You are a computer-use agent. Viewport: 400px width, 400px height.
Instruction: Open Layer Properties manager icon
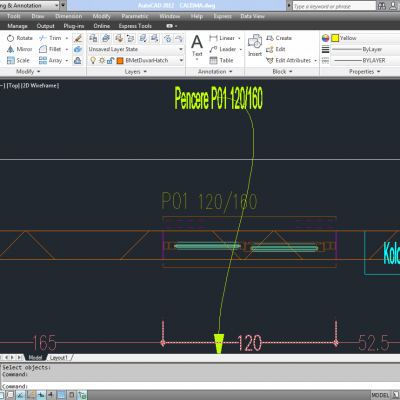(93, 38)
